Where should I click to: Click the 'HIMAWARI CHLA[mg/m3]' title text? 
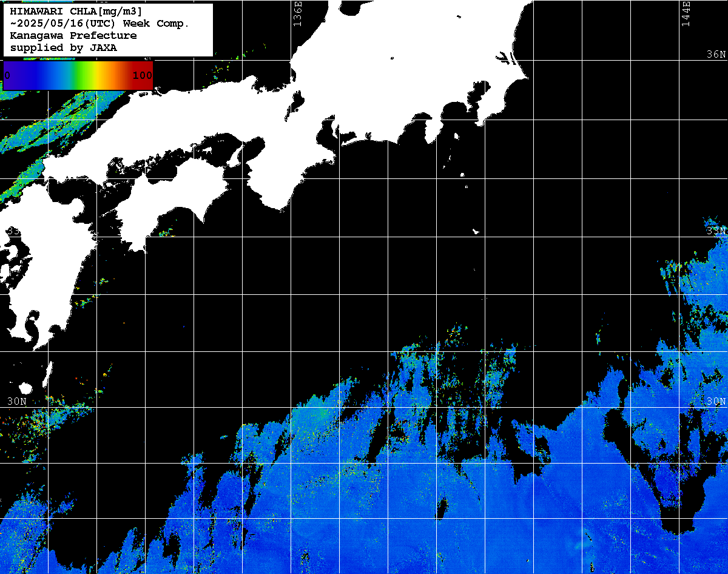(x=76, y=12)
